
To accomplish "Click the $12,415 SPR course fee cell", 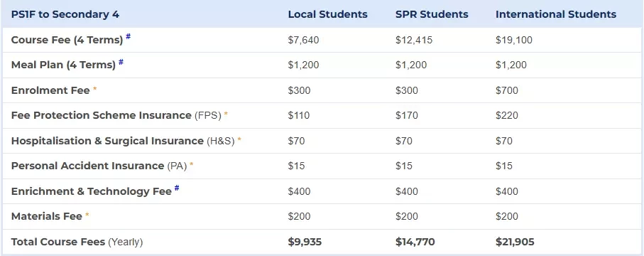I will [414, 40].
